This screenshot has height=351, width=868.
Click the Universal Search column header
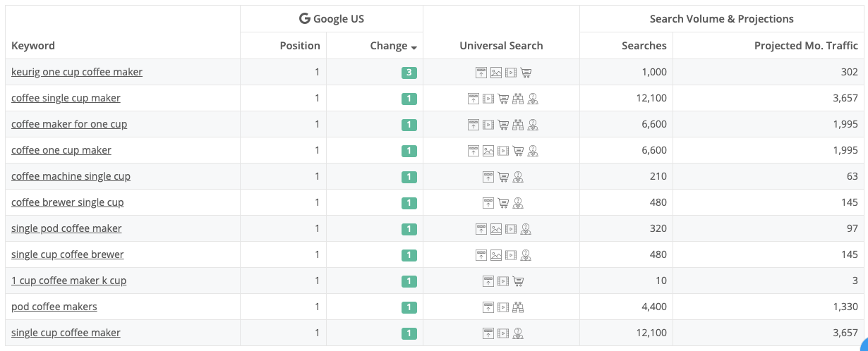pos(501,45)
